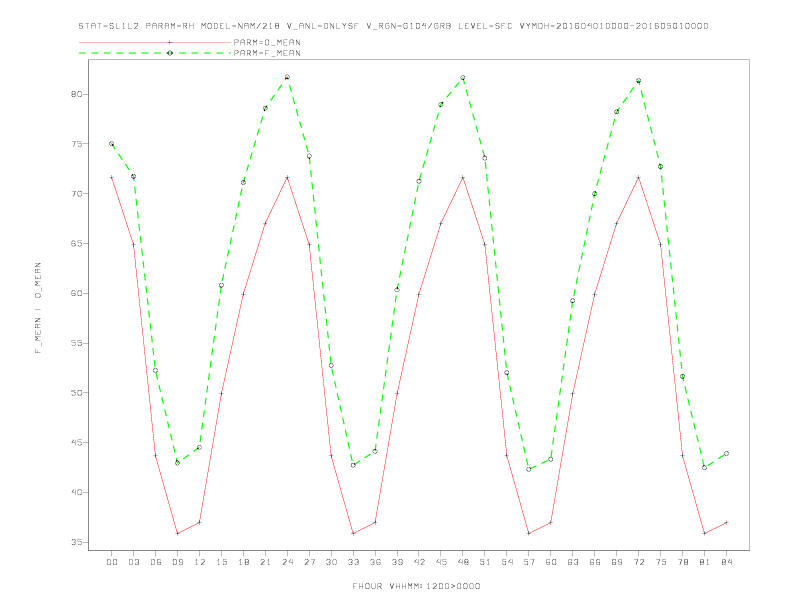This screenshot has height=612, width=792.
Task: Click the y-axis tick value 40
Action: coord(76,492)
